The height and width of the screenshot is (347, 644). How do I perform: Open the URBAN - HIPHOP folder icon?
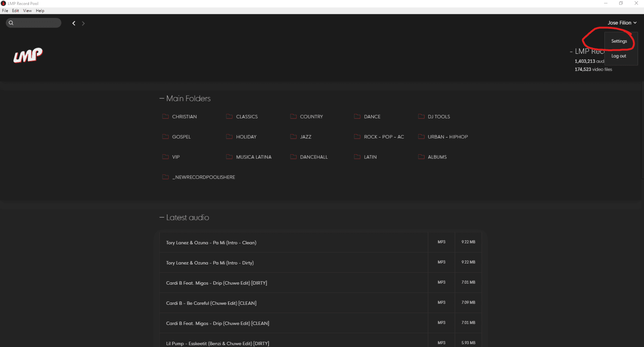[x=421, y=137]
